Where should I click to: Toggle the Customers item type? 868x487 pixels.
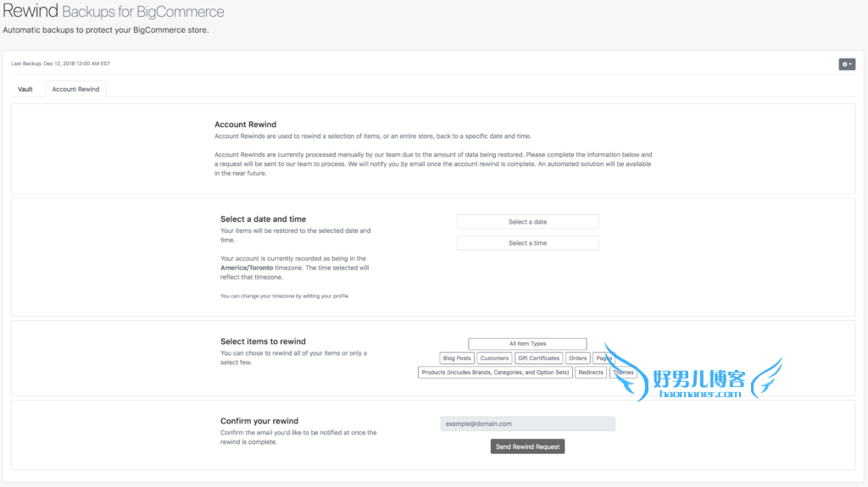click(x=494, y=358)
